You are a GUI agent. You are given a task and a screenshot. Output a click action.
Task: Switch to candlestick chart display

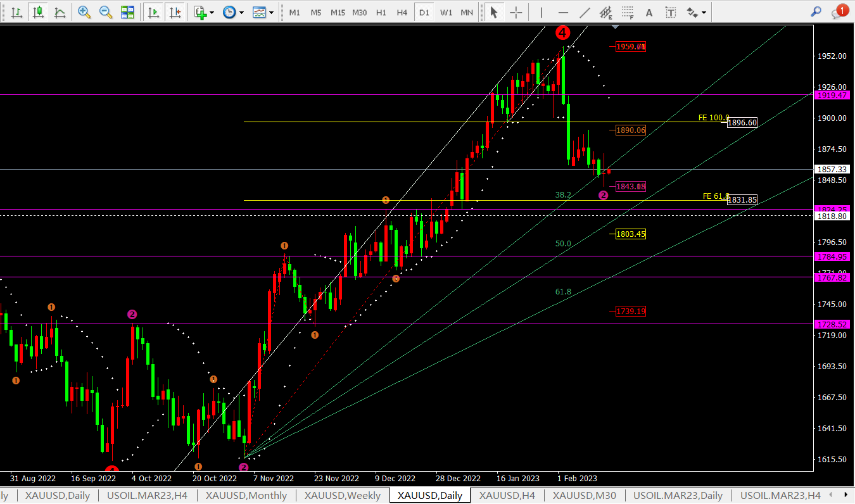[x=39, y=12]
